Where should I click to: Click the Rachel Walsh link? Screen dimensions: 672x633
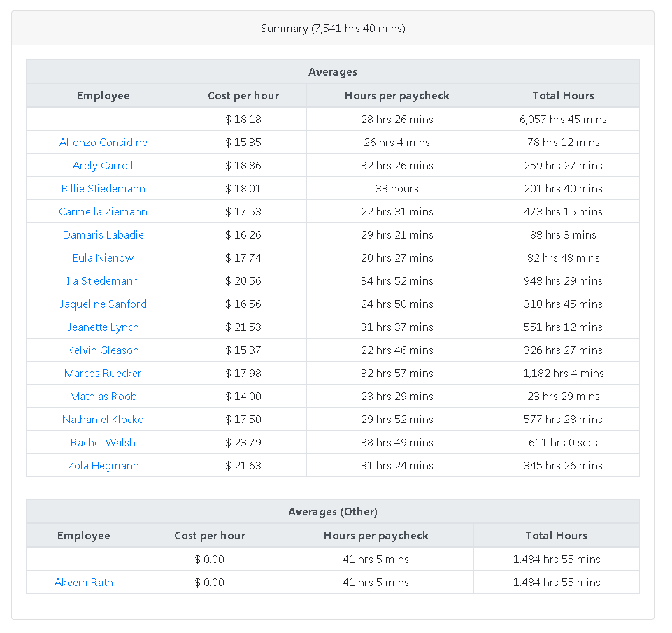(x=103, y=443)
